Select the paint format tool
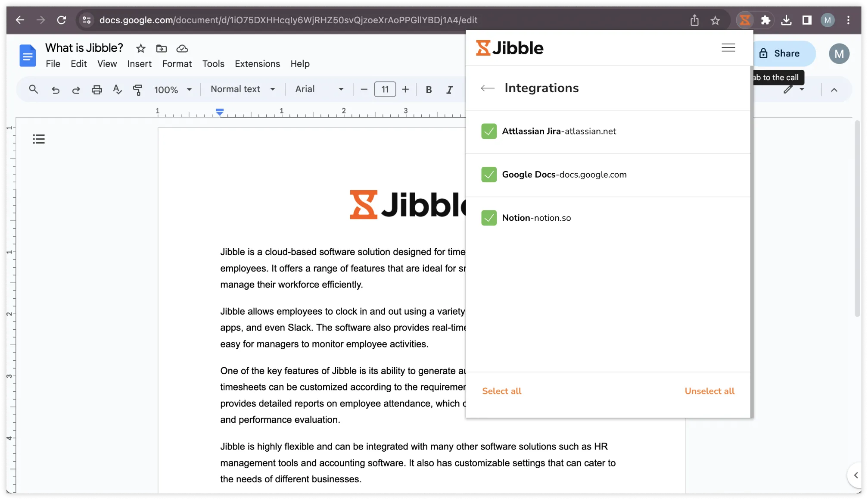Screen dimensions: 868x500 point(138,89)
